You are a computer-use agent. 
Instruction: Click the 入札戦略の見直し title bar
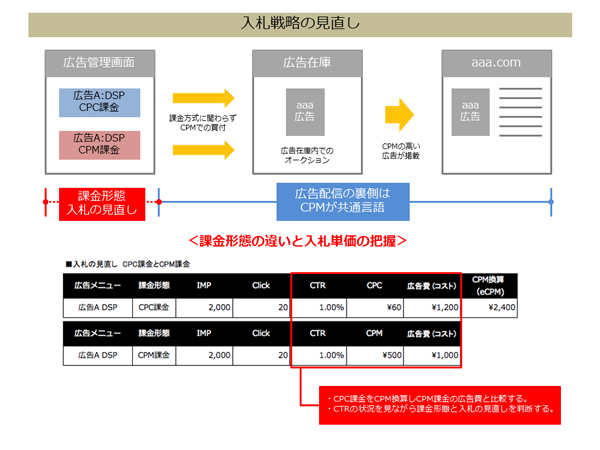click(300, 21)
